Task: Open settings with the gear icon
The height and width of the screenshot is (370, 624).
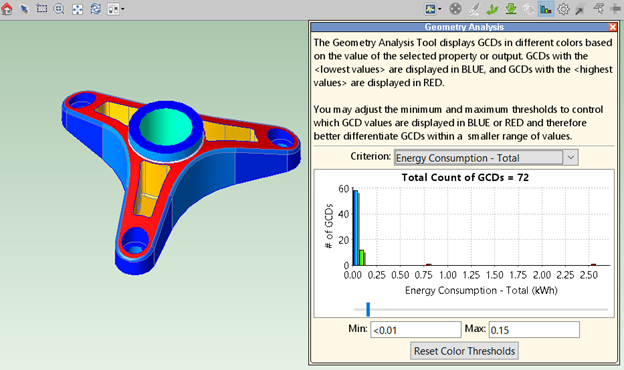Action: tap(563, 9)
